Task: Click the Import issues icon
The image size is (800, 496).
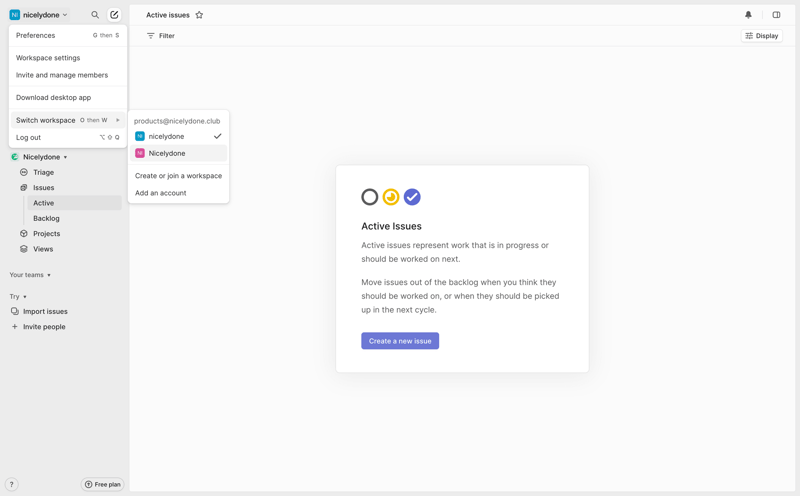Action: click(x=15, y=311)
